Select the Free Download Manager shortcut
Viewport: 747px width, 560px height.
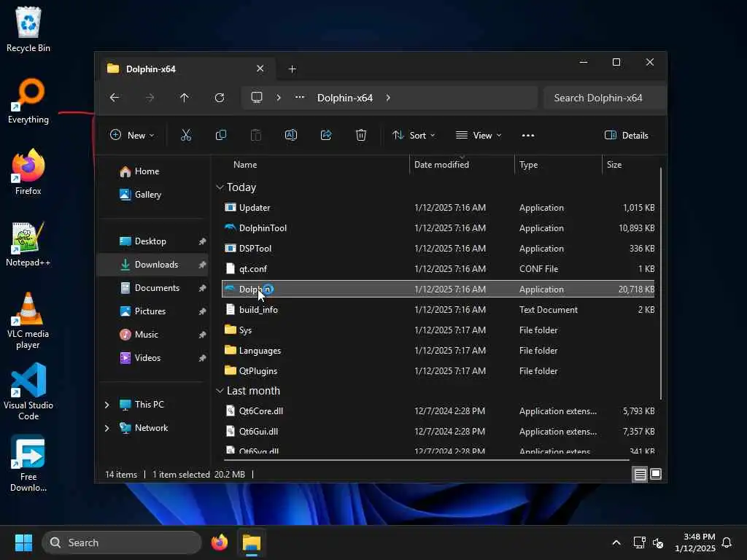[28, 463]
